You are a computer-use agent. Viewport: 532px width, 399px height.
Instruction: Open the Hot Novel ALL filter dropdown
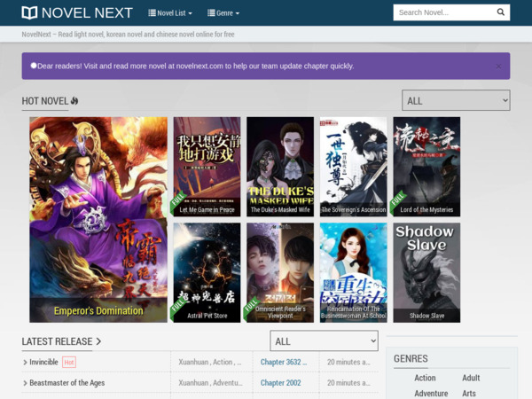(x=456, y=100)
